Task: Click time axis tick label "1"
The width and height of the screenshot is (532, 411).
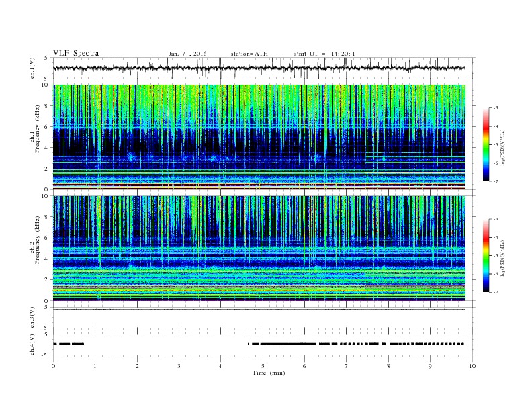Action: coord(95,366)
